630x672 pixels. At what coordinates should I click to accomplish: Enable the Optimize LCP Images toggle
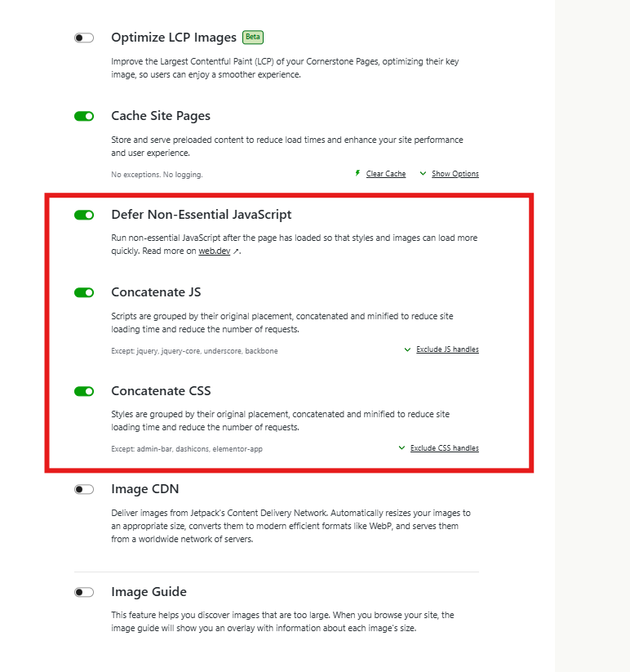coord(84,38)
